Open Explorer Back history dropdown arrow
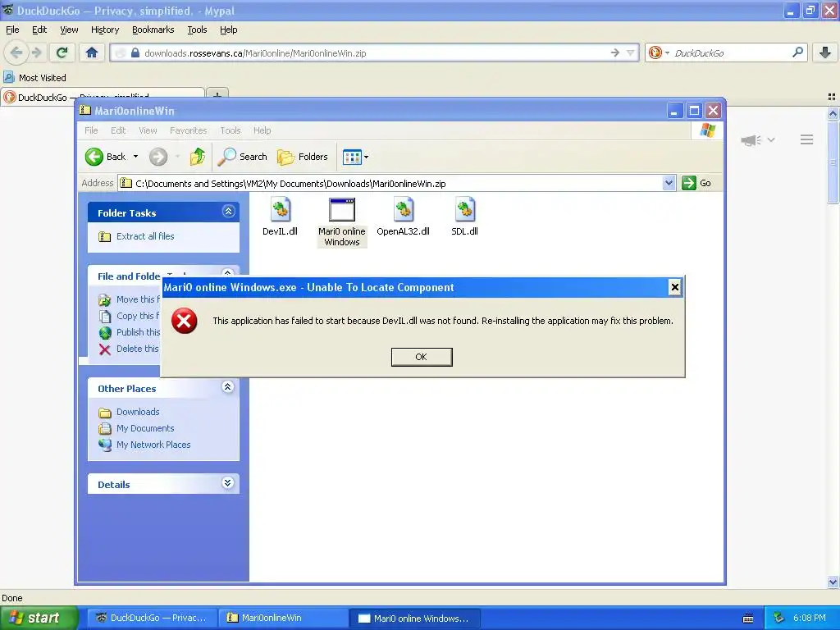Image resolution: width=840 pixels, height=630 pixels. coord(135,157)
